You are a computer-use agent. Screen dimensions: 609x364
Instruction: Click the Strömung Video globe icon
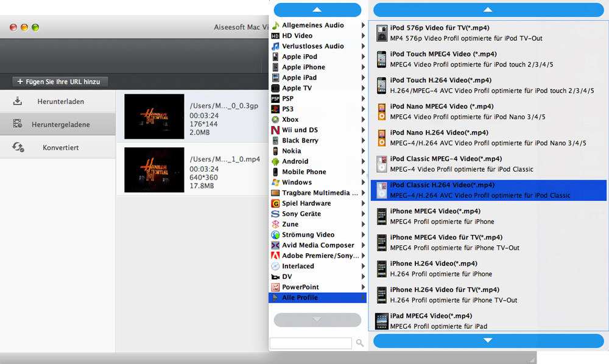pyautogui.click(x=275, y=235)
